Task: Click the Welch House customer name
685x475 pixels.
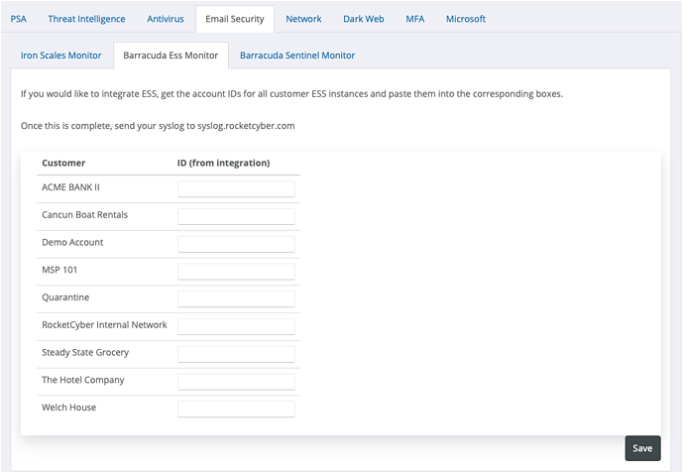Action: coord(69,407)
